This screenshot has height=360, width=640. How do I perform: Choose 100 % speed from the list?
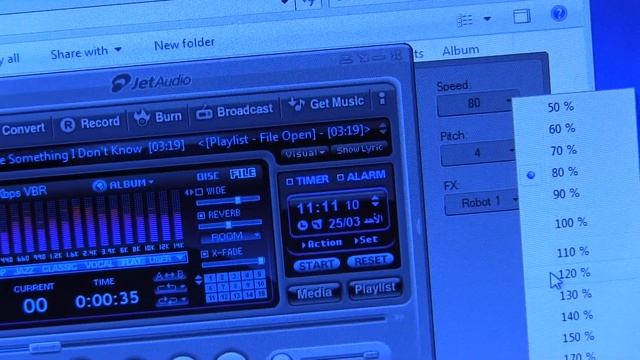(x=571, y=223)
